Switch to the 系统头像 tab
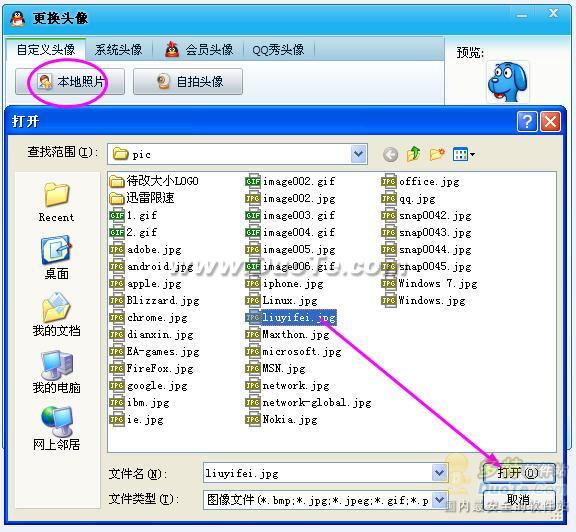This screenshot has width=576, height=532. [119, 50]
